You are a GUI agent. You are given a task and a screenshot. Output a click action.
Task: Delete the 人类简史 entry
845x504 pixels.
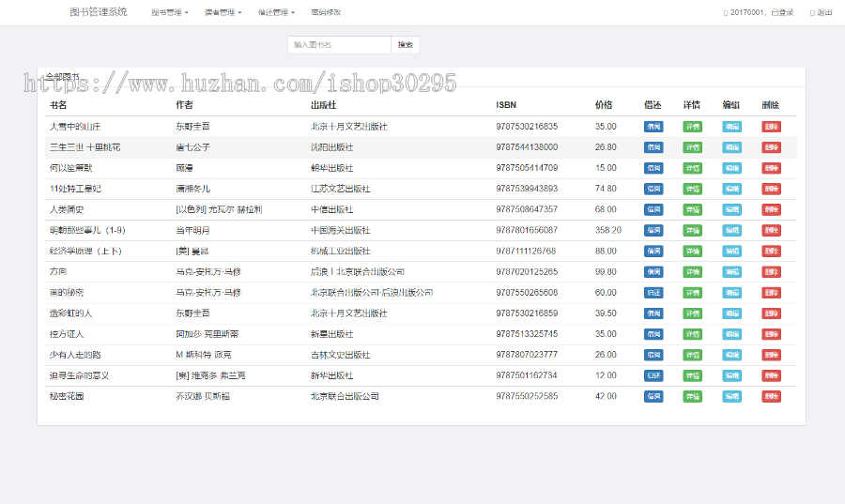771,209
